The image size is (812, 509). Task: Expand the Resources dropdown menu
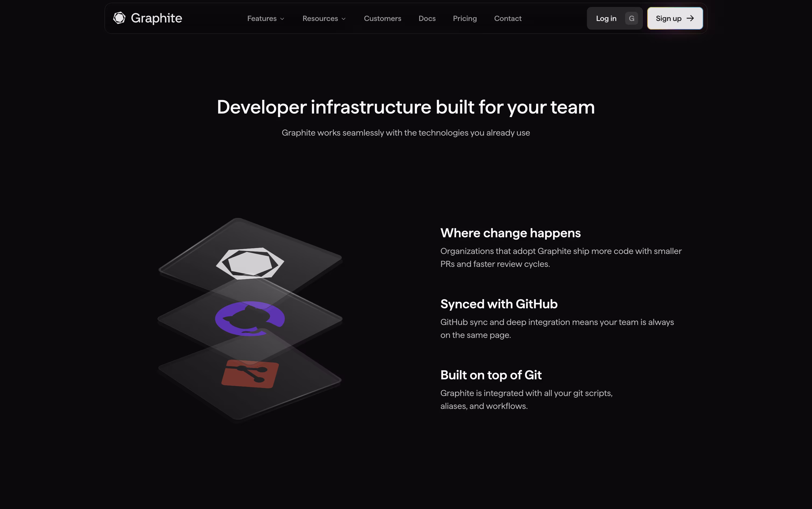coord(324,19)
